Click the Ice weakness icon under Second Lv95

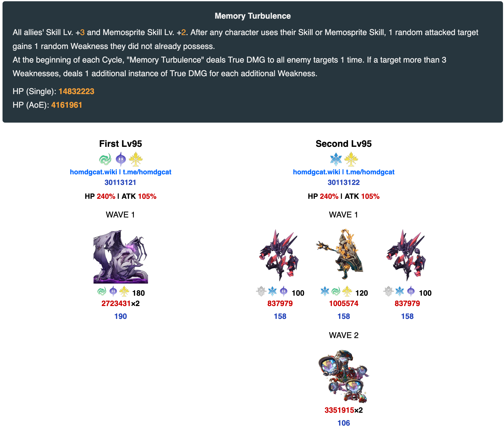coord(336,159)
